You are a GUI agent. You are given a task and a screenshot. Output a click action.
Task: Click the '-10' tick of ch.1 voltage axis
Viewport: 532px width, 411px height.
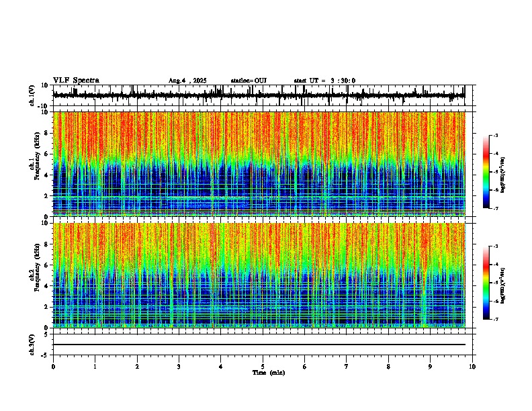44,106
